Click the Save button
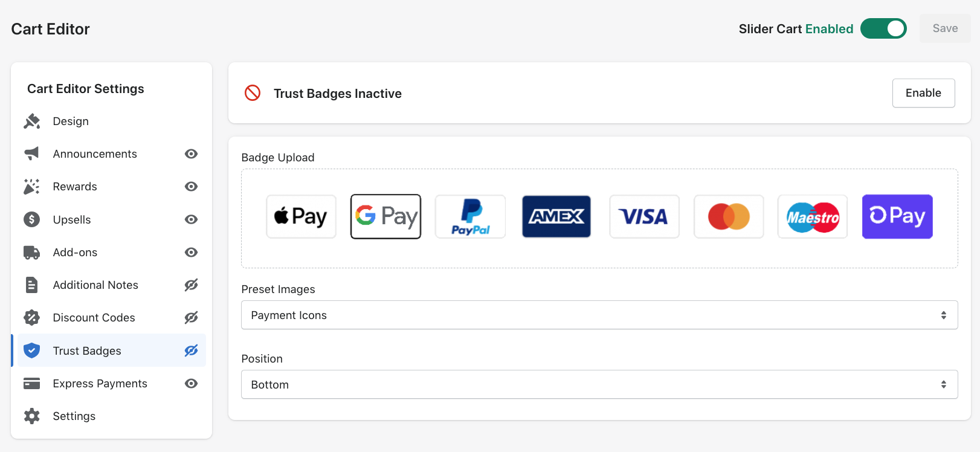 click(945, 28)
